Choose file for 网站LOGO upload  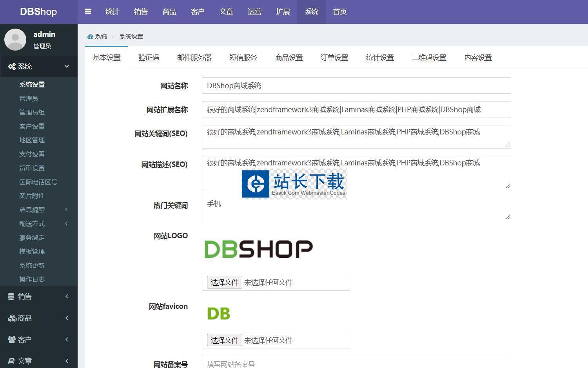tap(224, 282)
